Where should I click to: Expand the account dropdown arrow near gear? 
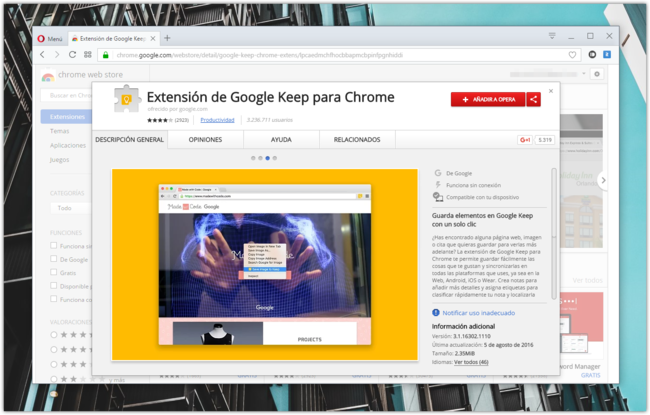(584, 74)
